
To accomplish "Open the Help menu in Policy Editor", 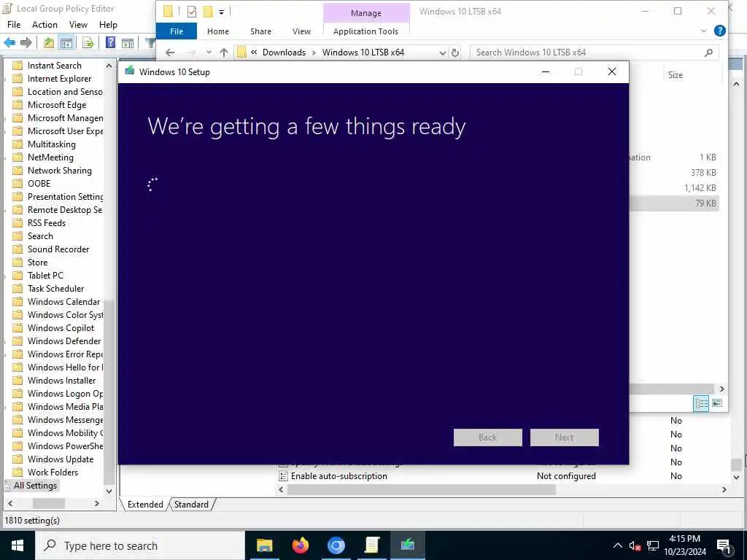I will click(108, 25).
